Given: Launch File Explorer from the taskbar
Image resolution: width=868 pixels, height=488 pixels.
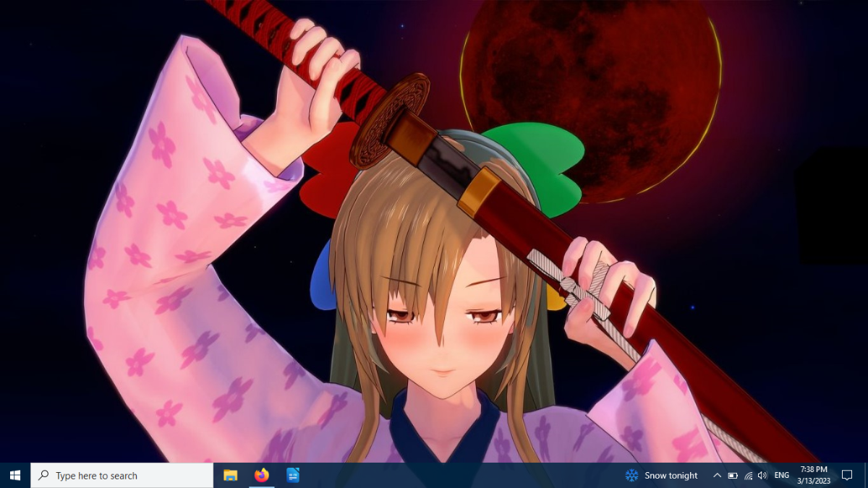Looking at the screenshot, I should (231, 475).
